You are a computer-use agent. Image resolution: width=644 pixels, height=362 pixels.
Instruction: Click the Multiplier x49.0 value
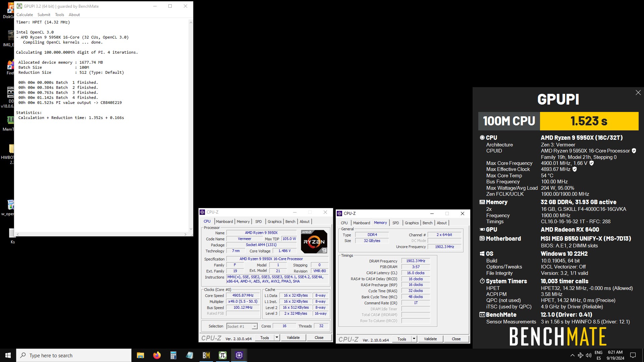pyautogui.click(x=243, y=302)
